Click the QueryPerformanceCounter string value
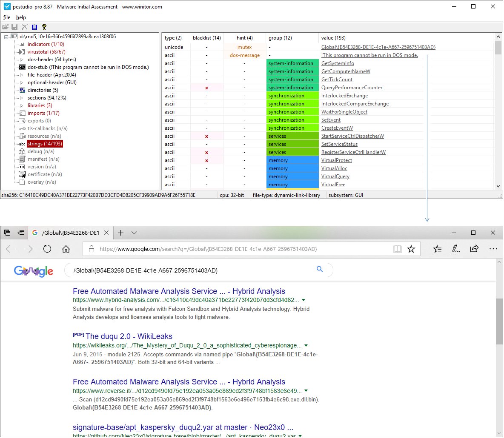Screen dimensions: 504x438 coord(352,88)
